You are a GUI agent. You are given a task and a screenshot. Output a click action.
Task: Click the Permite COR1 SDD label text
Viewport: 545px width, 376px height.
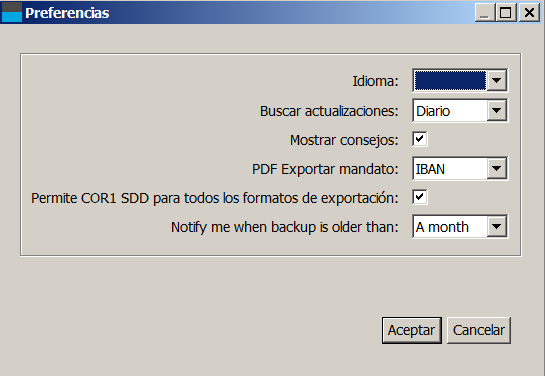coord(214,198)
